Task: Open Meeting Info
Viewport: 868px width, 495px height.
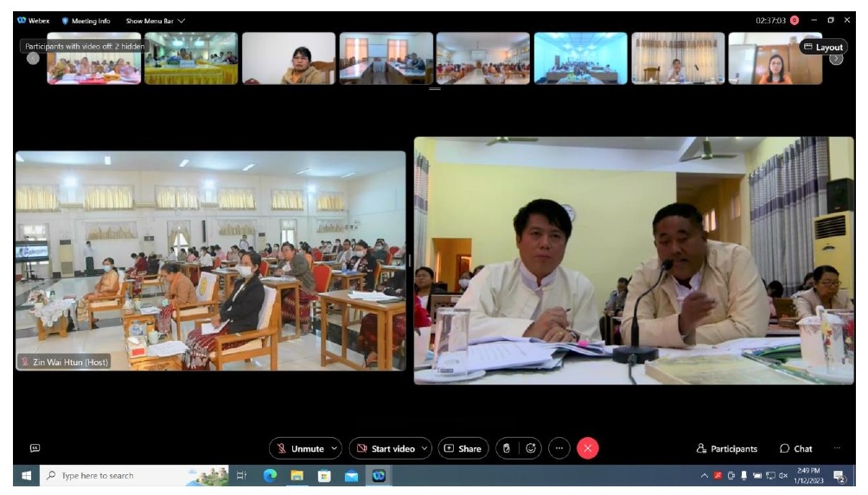Action: [86, 21]
